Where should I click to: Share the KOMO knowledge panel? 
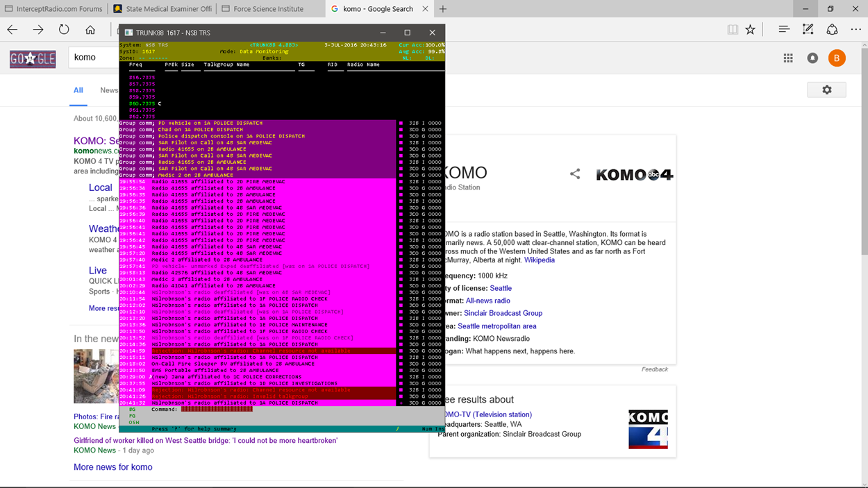tap(575, 174)
